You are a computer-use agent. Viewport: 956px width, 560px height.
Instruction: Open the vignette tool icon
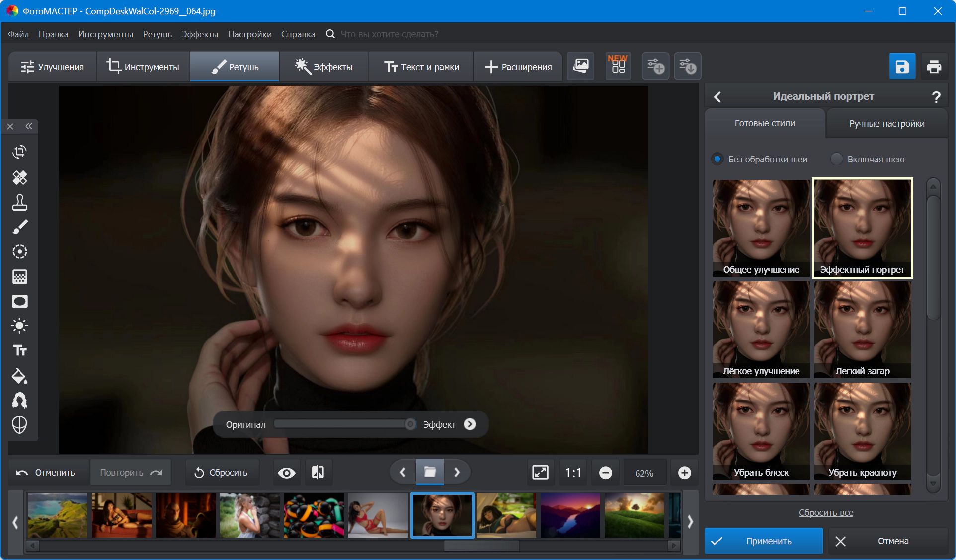pos(19,302)
